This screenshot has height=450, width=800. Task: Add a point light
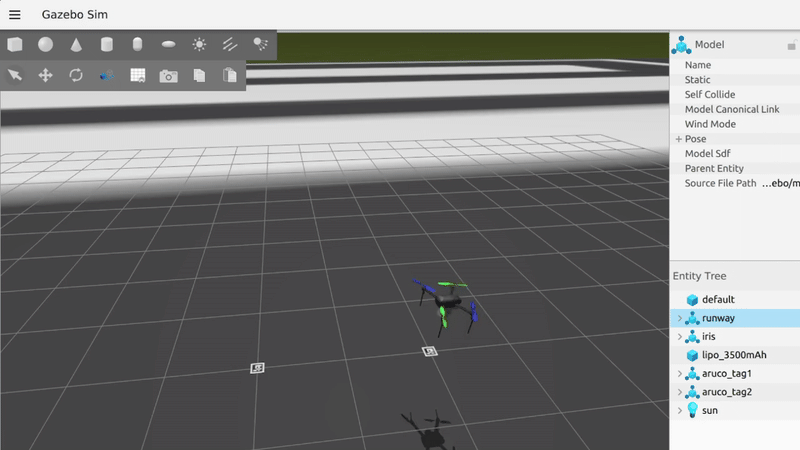[199, 44]
